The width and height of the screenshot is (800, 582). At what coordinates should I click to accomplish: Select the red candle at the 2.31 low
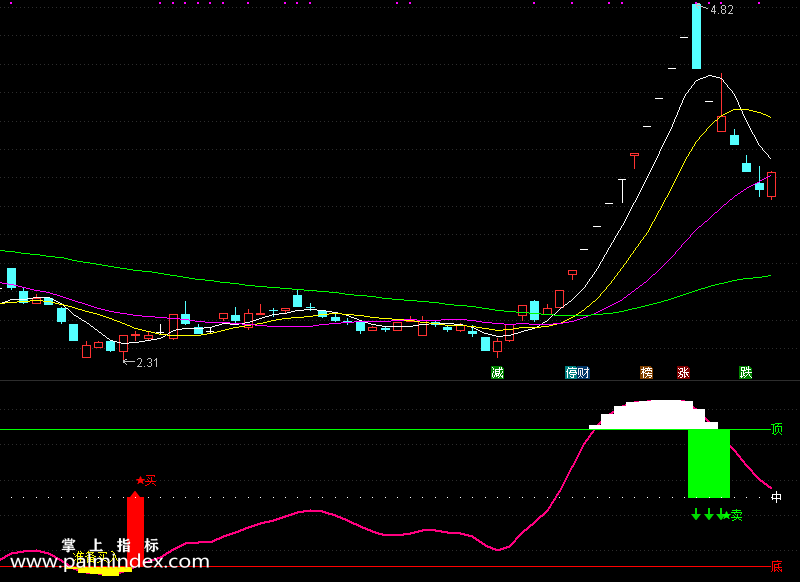123,347
